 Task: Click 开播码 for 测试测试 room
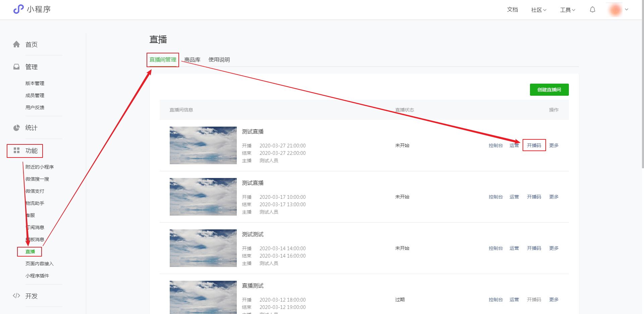click(x=534, y=248)
